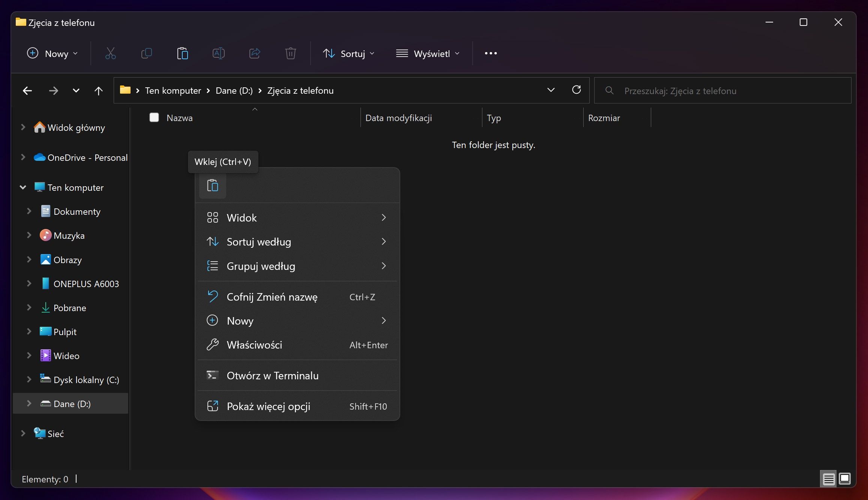Click the Wideo film icon in sidebar
The height and width of the screenshot is (500, 868).
pos(45,355)
